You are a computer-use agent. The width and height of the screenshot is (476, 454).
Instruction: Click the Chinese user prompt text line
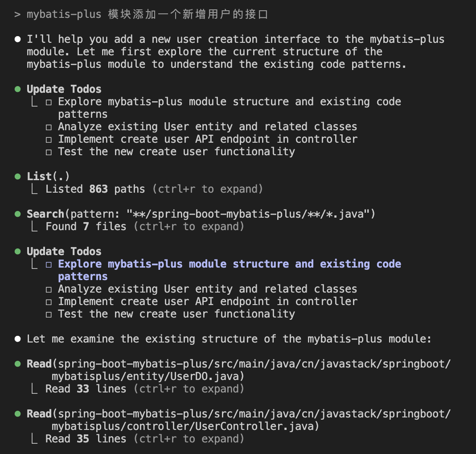(147, 14)
